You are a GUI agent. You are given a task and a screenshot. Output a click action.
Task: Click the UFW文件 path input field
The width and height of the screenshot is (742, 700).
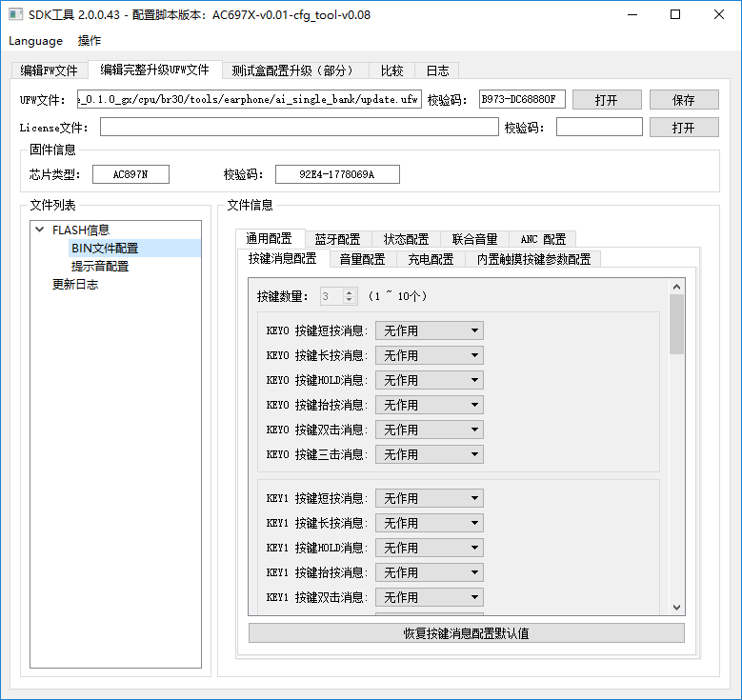tap(249, 99)
